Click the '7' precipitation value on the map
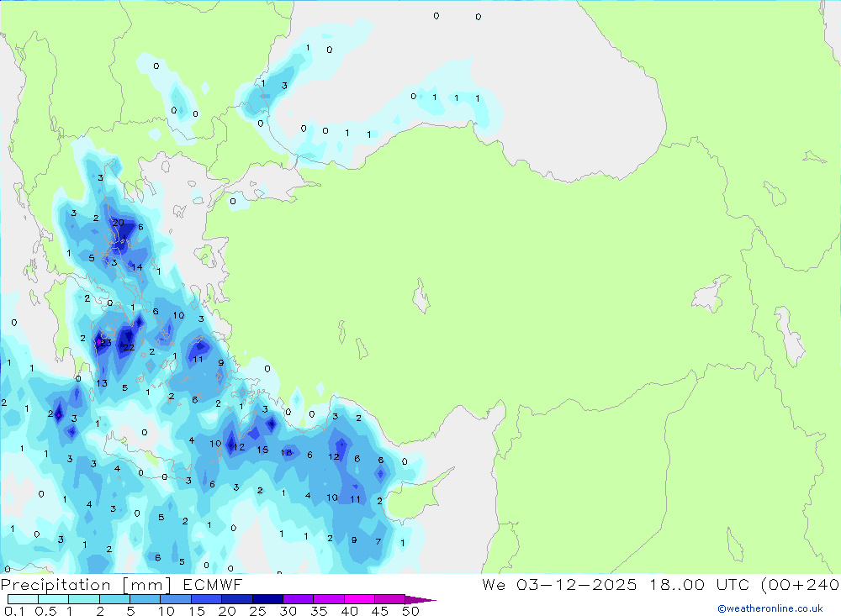841x616 pixels. [x=378, y=541]
